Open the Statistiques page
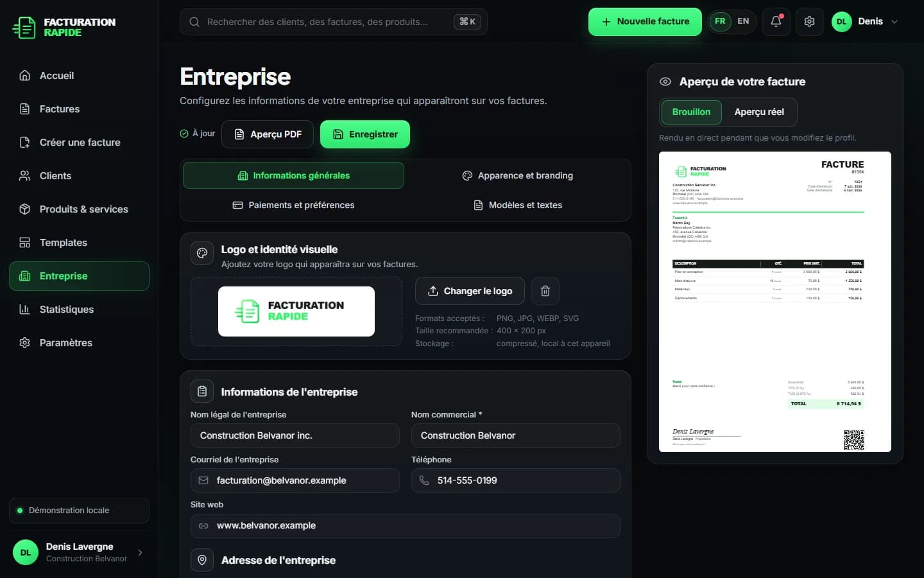Screen dimensions: 924x578 click(79, 310)
